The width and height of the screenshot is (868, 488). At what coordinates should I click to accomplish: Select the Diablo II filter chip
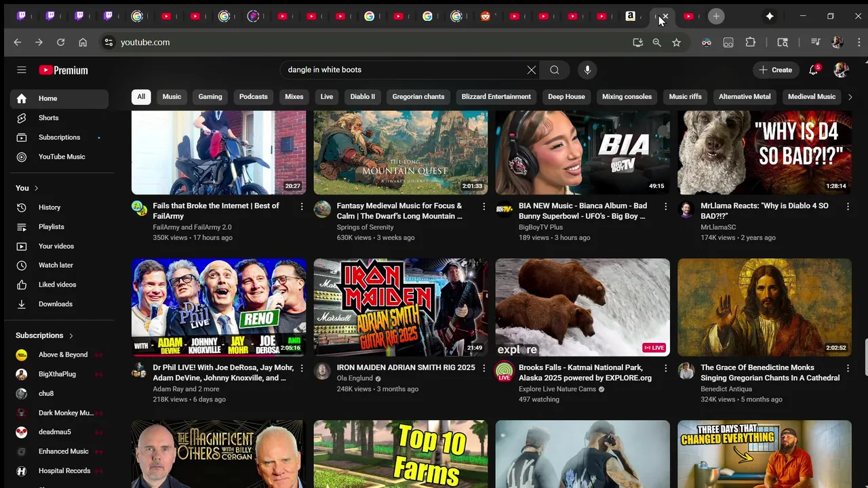362,97
